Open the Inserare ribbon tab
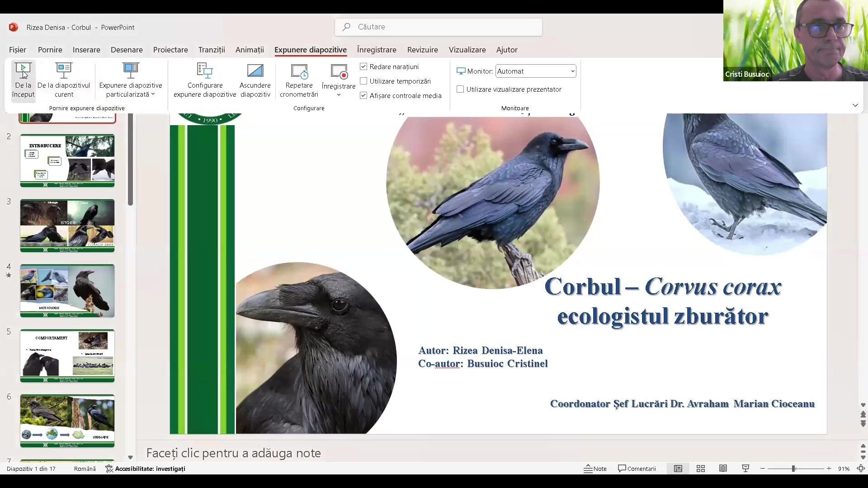 [x=86, y=50]
